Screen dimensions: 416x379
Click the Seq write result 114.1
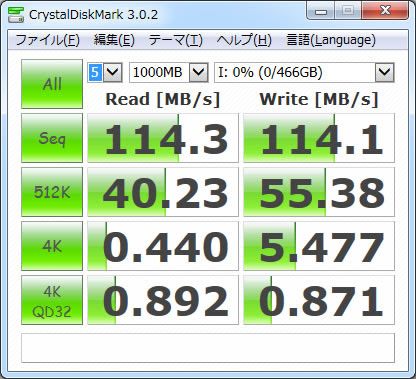pyautogui.click(x=319, y=138)
